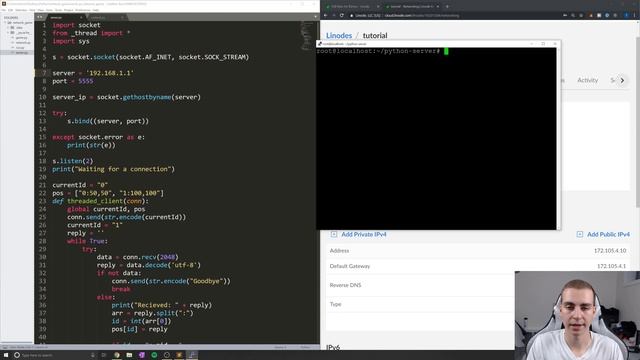Open the Preferences menu in Sublime Text
This screenshot has height=360, width=640.
pyautogui.click(x=83, y=10)
